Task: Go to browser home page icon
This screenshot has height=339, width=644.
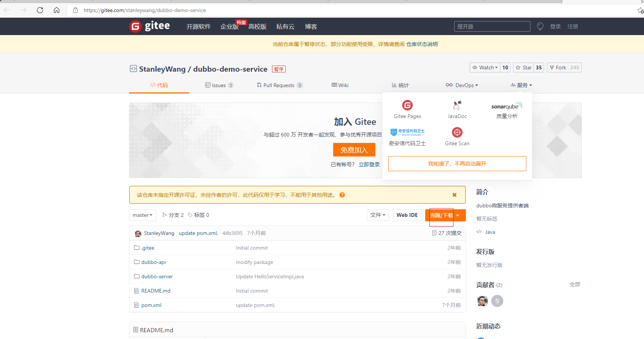Action: (57, 10)
